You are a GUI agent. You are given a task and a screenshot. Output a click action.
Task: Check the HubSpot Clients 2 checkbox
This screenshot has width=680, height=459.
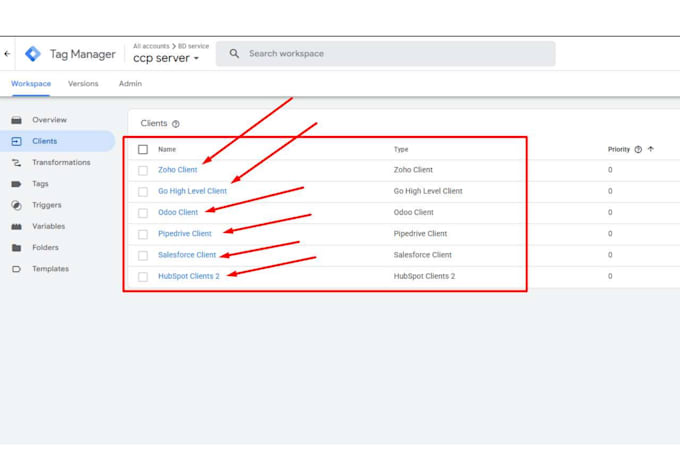(x=143, y=276)
